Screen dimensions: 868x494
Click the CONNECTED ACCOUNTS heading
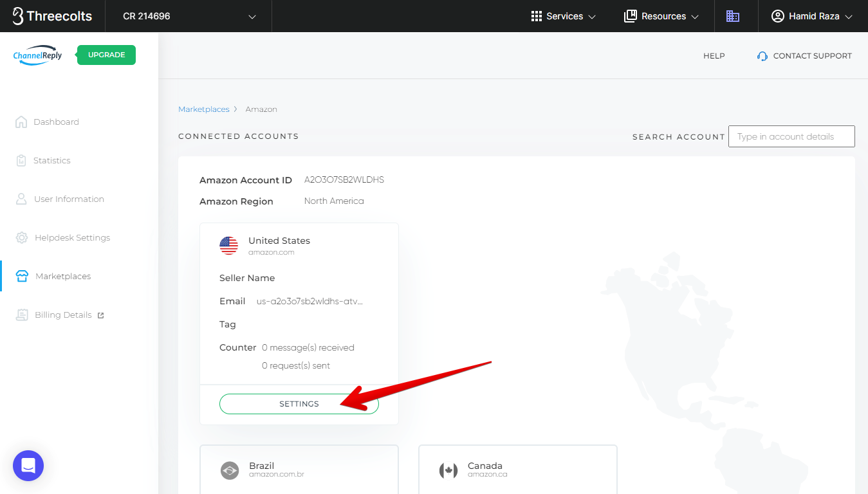coord(239,136)
